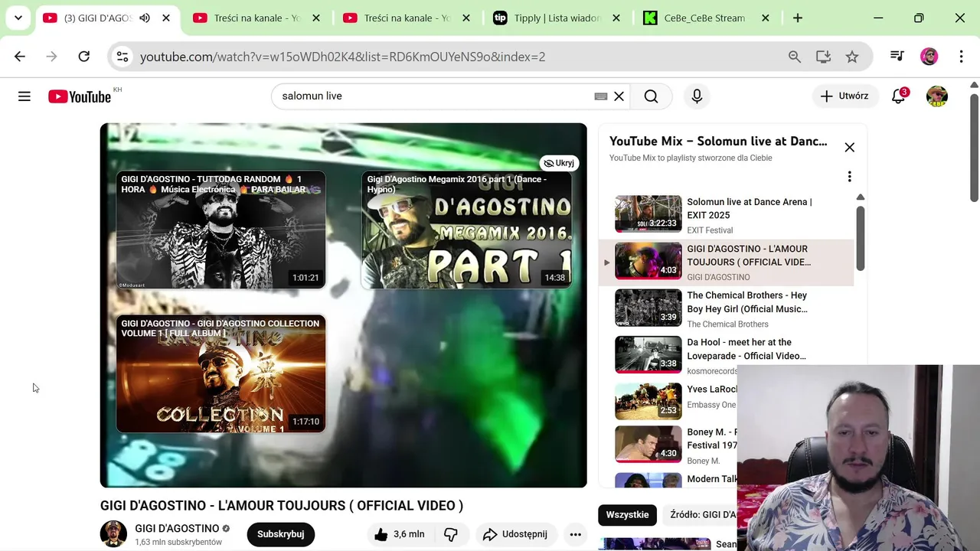Open Chrome profile avatar

[929, 57]
